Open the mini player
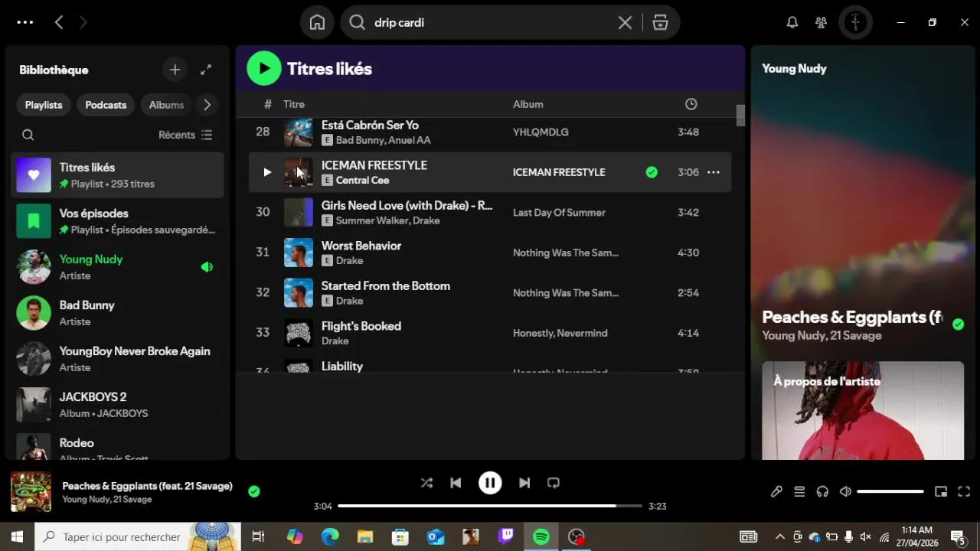 (x=941, y=491)
